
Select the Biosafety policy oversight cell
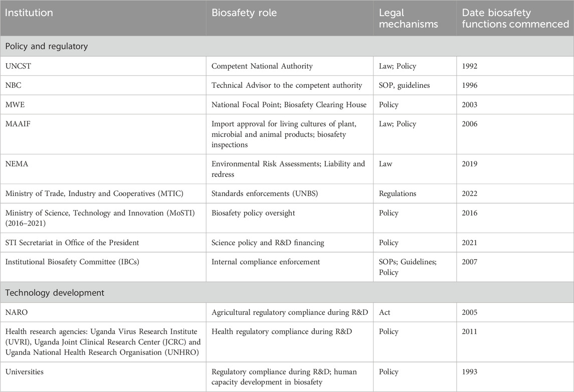(253, 213)
